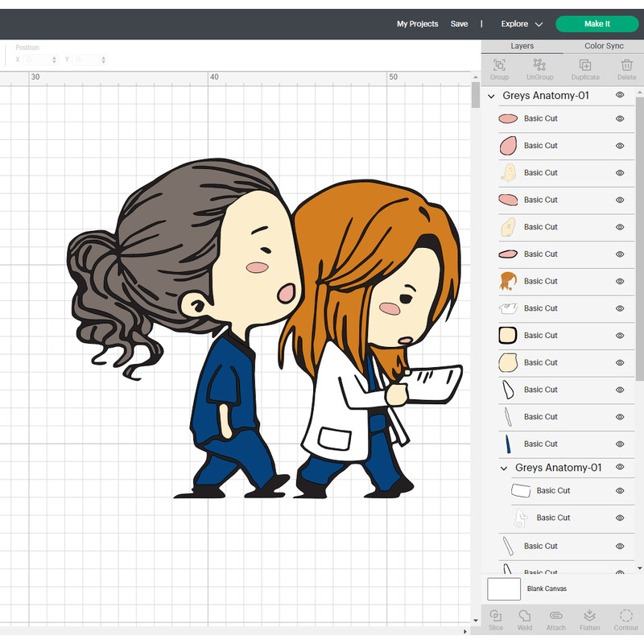Toggle visibility of the Greys Anatomy-01 group

click(619, 94)
